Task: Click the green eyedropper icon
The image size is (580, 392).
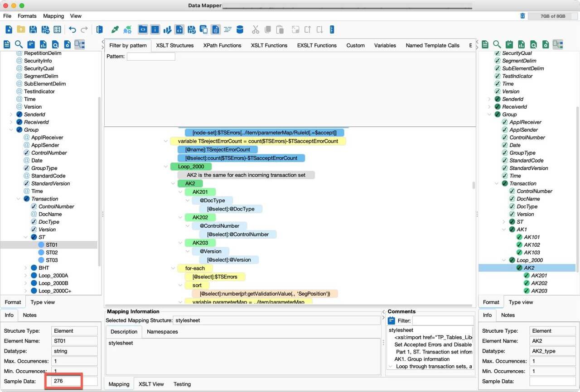Action: (115, 30)
